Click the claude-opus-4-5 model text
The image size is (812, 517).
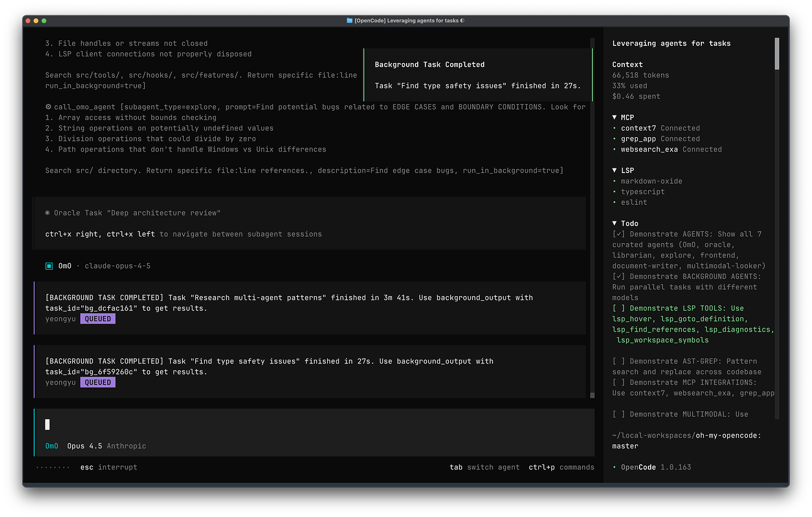pyautogui.click(x=118, y=266)
